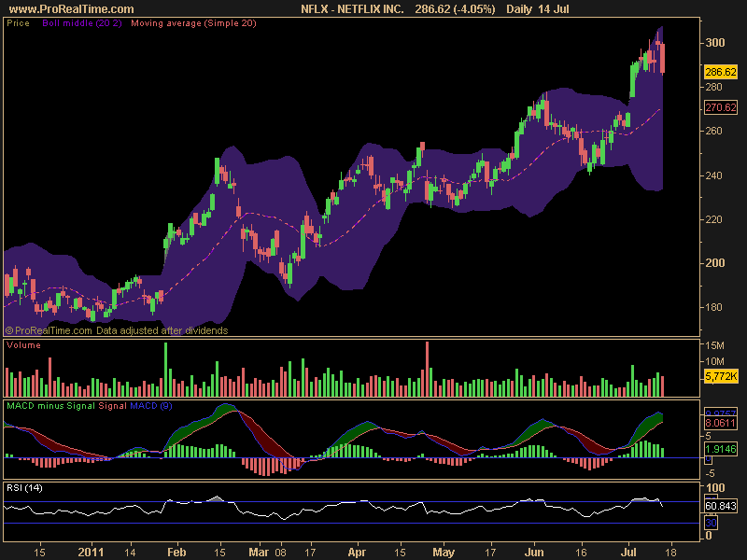Screen dimensions: 747x560
Task: Click the 60.843 RSI value tag
Action: 721,506
